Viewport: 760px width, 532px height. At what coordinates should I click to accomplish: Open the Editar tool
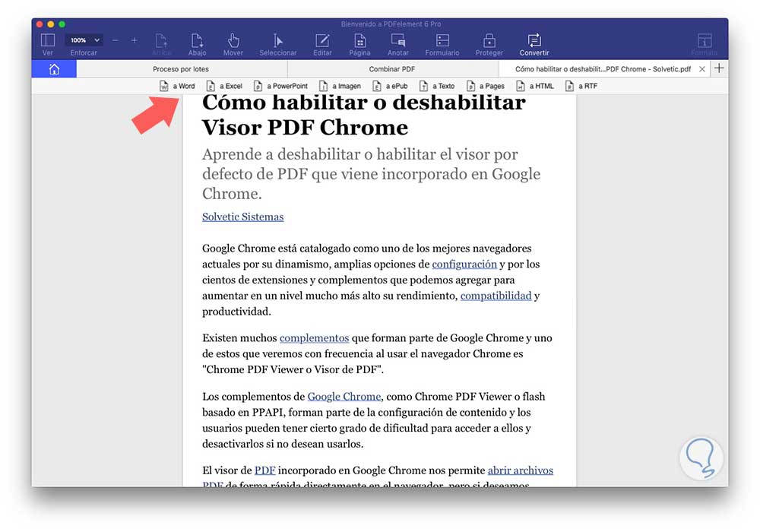[x=322, y=45]
